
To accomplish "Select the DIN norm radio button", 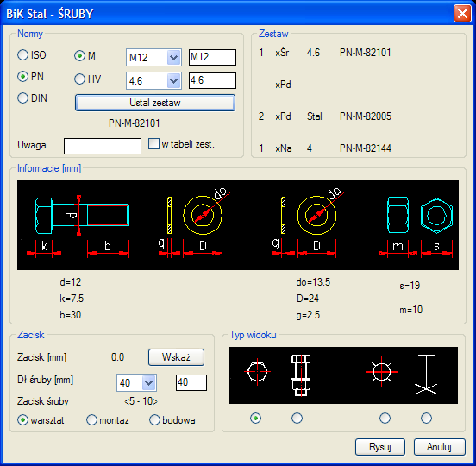I will [x=22, y=98].
